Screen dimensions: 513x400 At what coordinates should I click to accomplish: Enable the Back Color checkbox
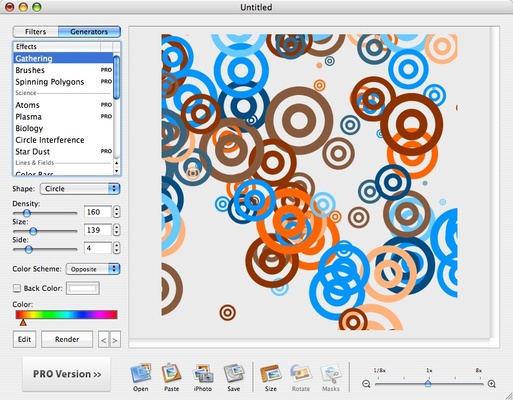click(17, 288)
